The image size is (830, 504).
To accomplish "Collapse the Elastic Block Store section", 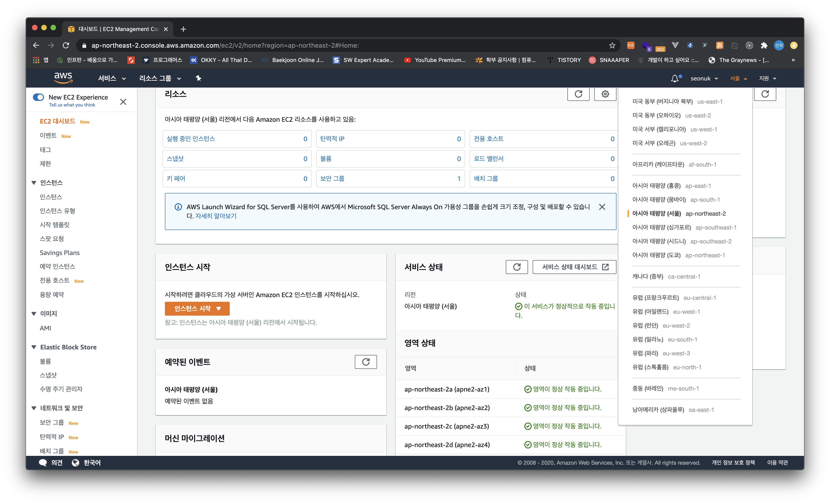I will (34, 347).
